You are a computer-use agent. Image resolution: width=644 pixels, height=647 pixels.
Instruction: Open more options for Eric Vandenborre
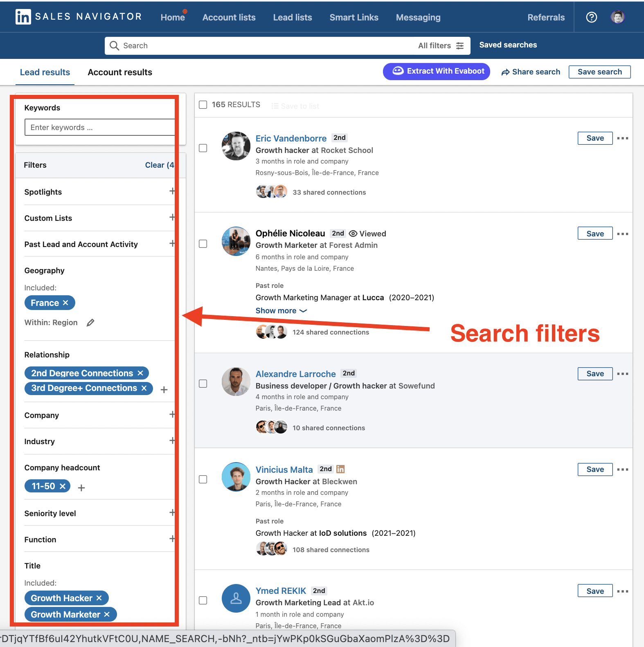click(623, 138)
